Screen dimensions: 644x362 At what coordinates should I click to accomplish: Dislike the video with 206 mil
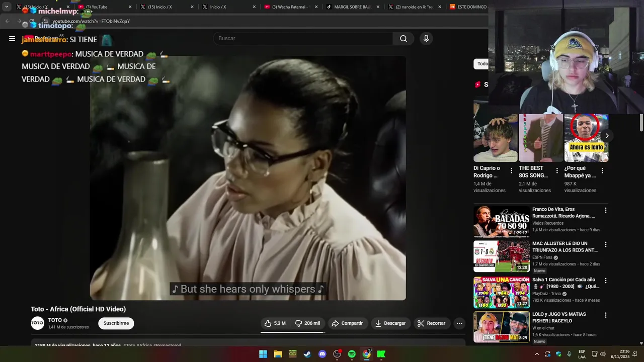(x=308, y=323)
